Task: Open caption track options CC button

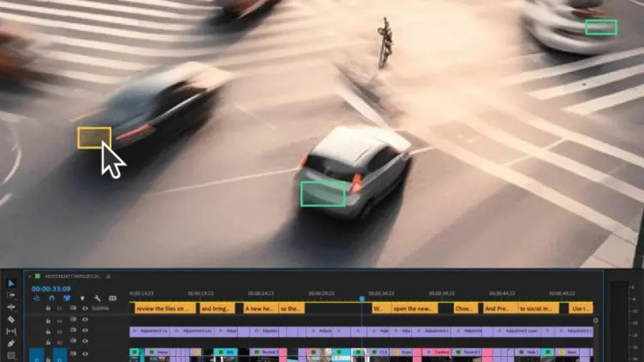Action: click(112, 298)
